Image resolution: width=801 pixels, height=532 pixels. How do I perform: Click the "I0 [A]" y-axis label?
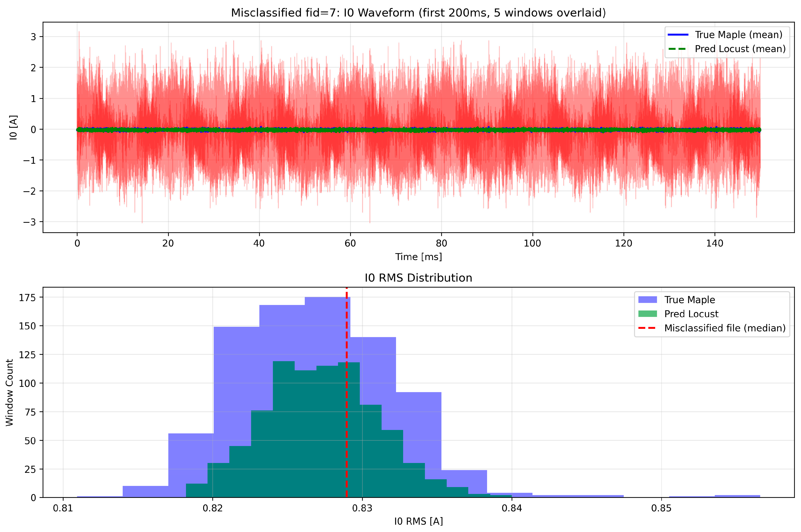(13, 127)
